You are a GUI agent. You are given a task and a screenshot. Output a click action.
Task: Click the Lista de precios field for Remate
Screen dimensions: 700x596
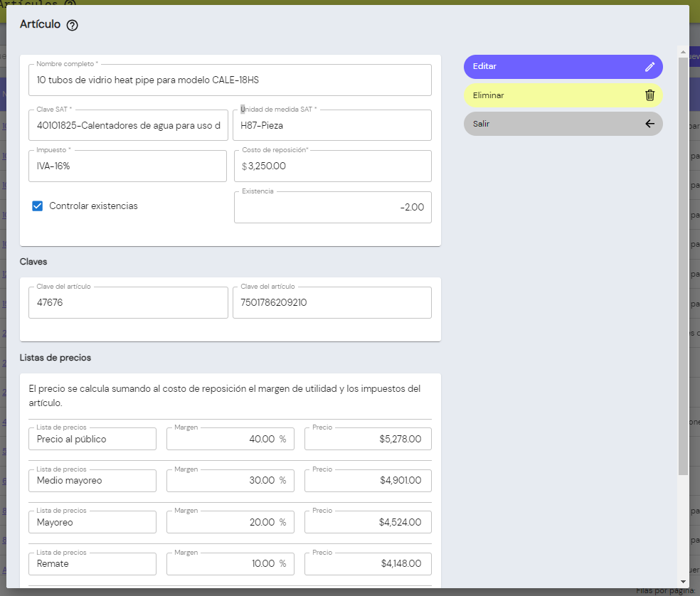coord(92,564)
